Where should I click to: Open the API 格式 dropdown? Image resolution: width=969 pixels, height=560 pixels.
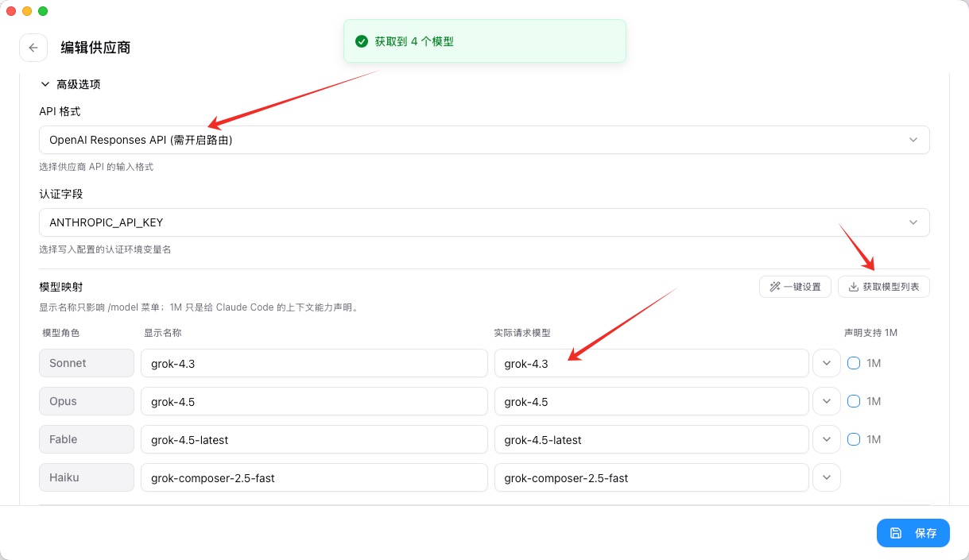[x=484, y=140]
